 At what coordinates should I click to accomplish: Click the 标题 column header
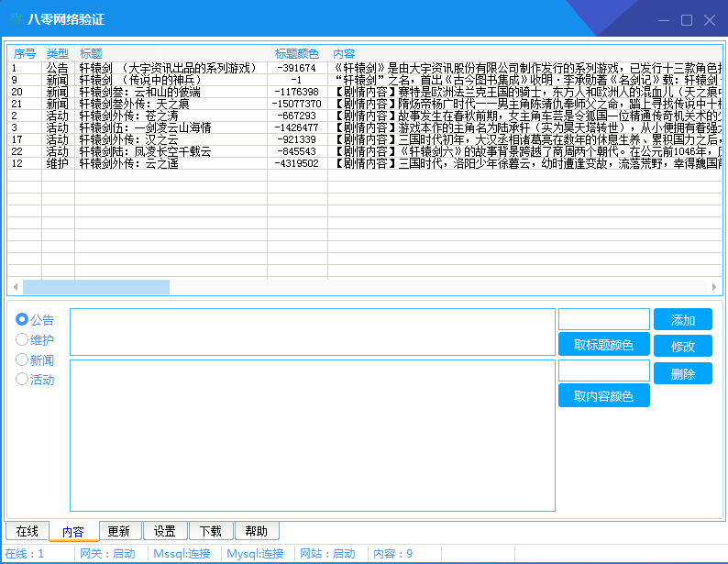coord(171,54)
